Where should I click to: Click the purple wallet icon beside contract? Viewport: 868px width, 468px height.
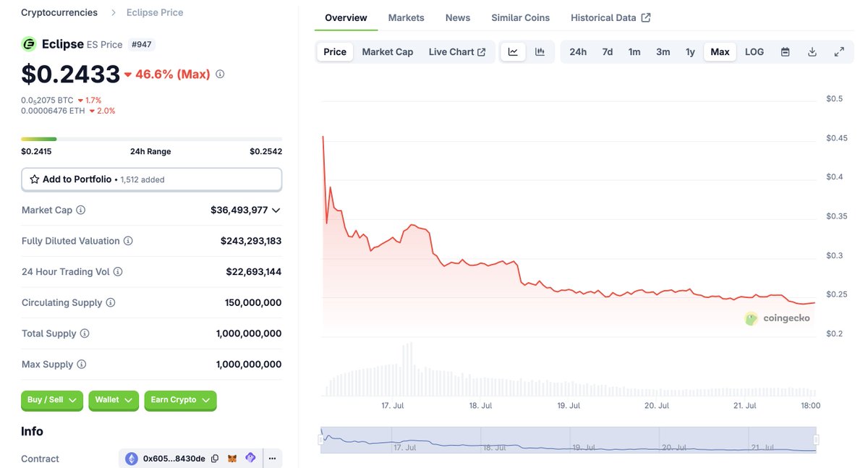(250, 459)
